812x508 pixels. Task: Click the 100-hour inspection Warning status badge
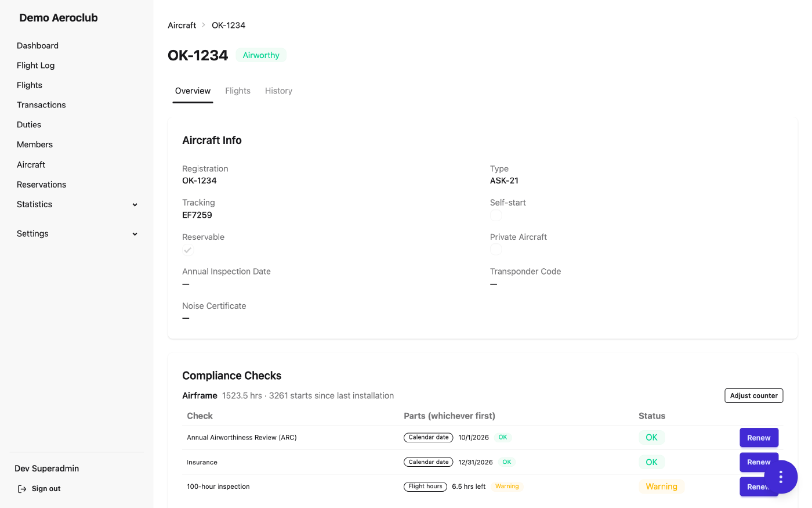pyautogui.click(x=661, y=487)
